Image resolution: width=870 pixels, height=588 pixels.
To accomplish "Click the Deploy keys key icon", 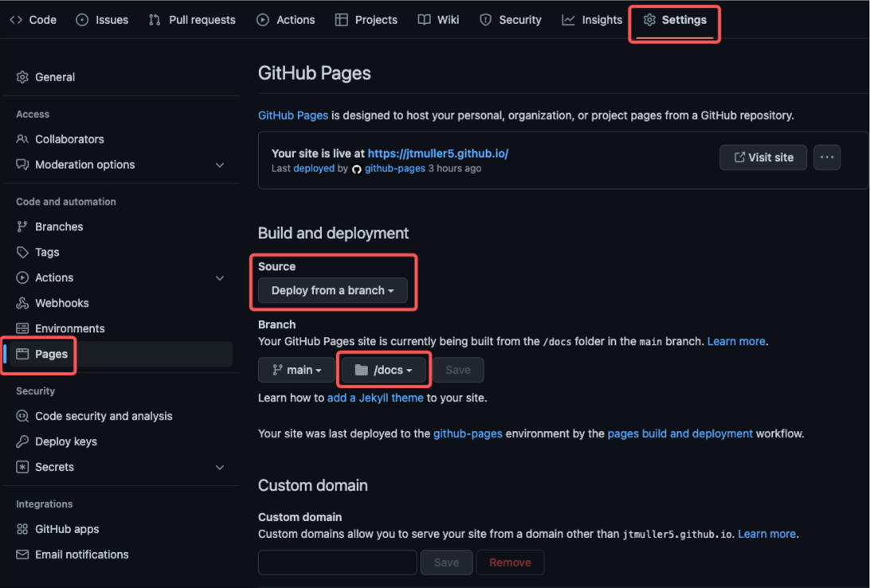I will point(22,442).
